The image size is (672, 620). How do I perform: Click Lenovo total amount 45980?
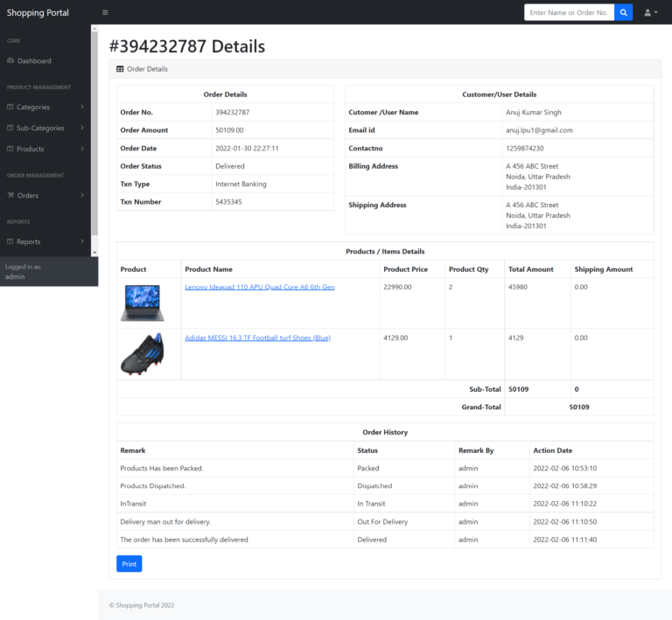click(518, 287)
